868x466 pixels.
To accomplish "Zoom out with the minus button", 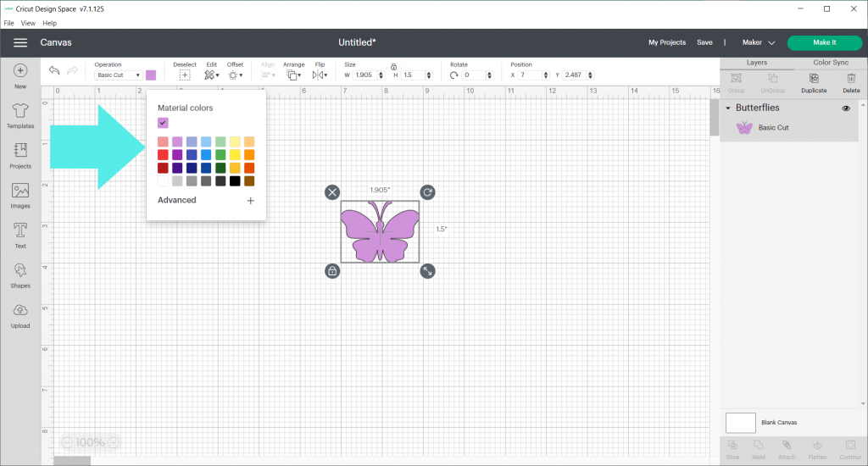I will [67, 443].
